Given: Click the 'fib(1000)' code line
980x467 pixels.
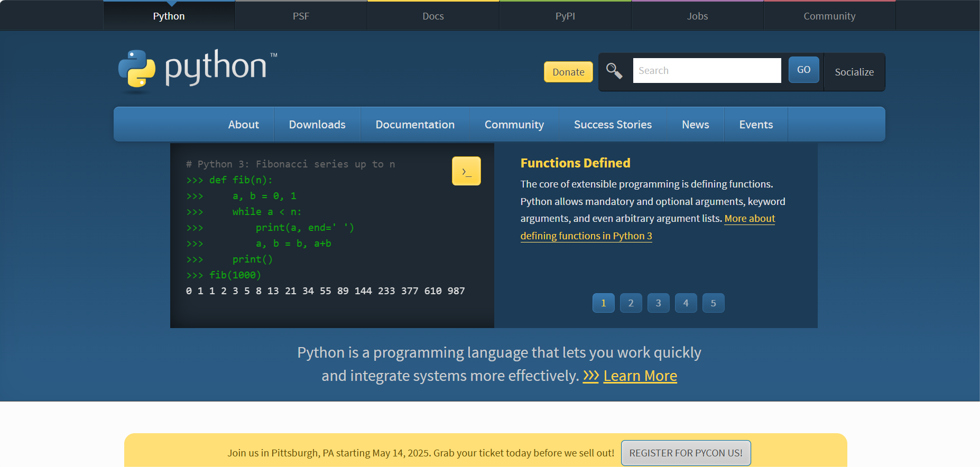Looking at the screenshot, I should (224, 275).
